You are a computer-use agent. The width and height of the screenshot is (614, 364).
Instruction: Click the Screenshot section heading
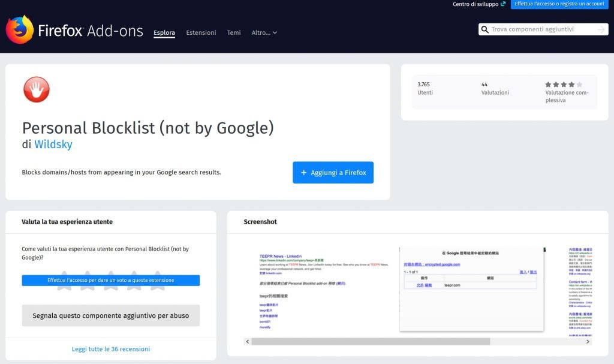pyautogui.click(x=260, y=222)
